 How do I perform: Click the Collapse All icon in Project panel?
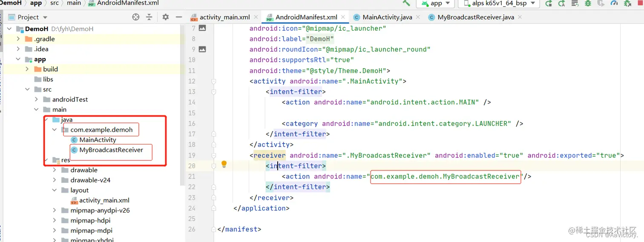pyautogui.click(x=149, y=17)
